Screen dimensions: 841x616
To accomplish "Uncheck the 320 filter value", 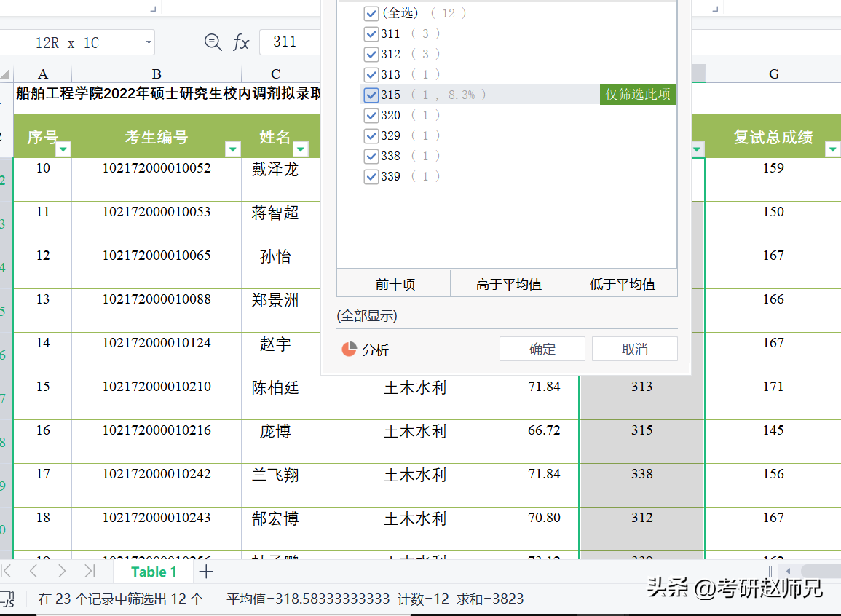I will (x=371, y=115).
